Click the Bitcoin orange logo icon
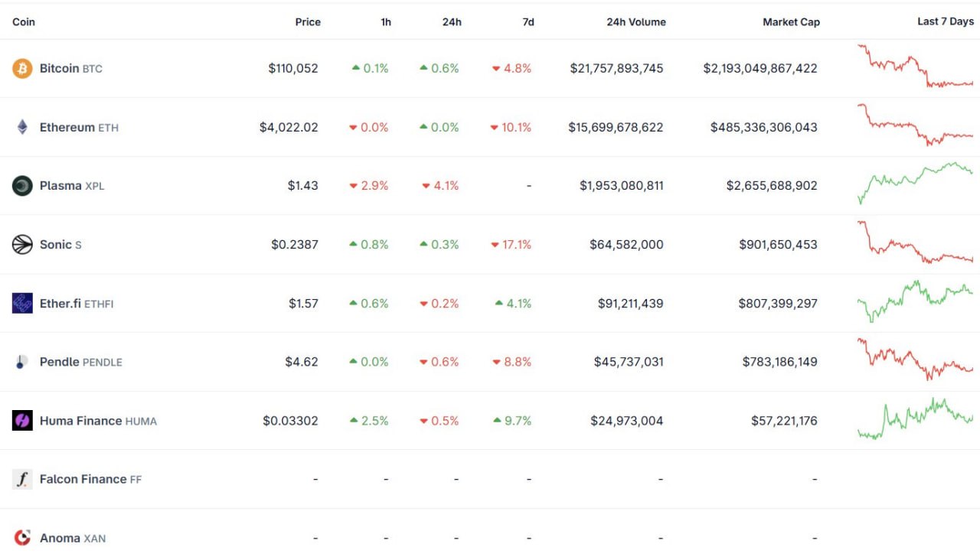 [22, 69]
